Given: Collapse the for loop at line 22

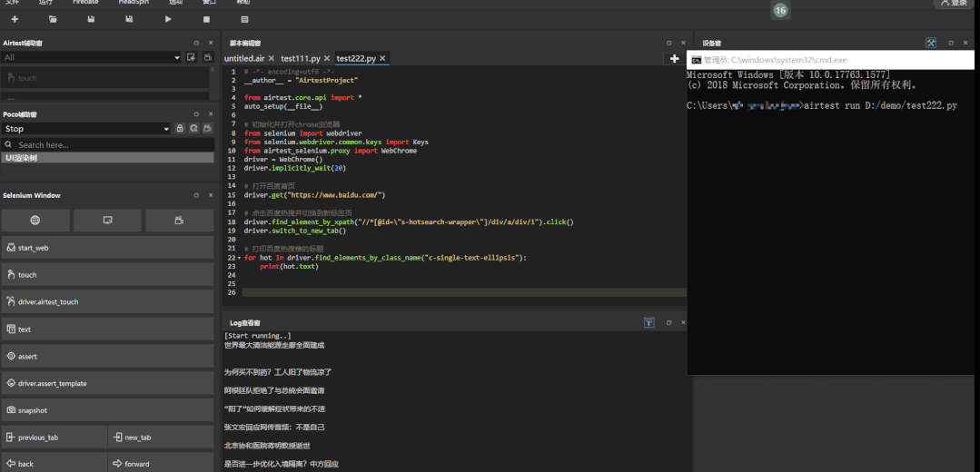Looking at the screenshot, I should (240, 258).
